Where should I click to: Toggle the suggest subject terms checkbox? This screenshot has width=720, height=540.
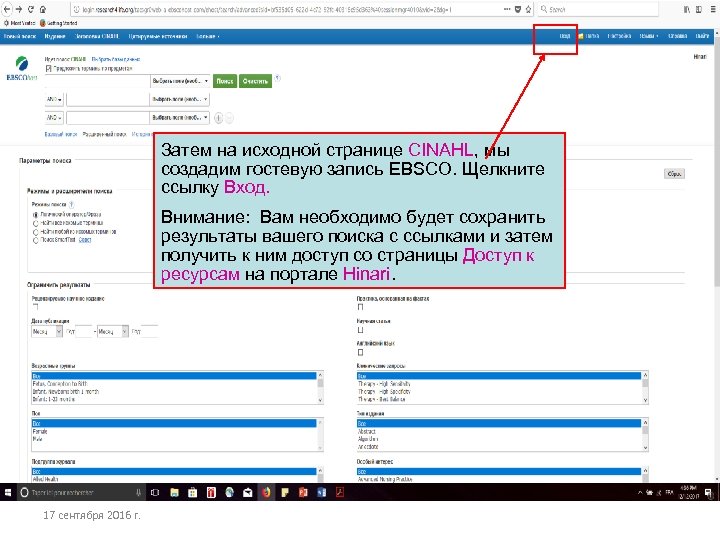pos(49,68)
